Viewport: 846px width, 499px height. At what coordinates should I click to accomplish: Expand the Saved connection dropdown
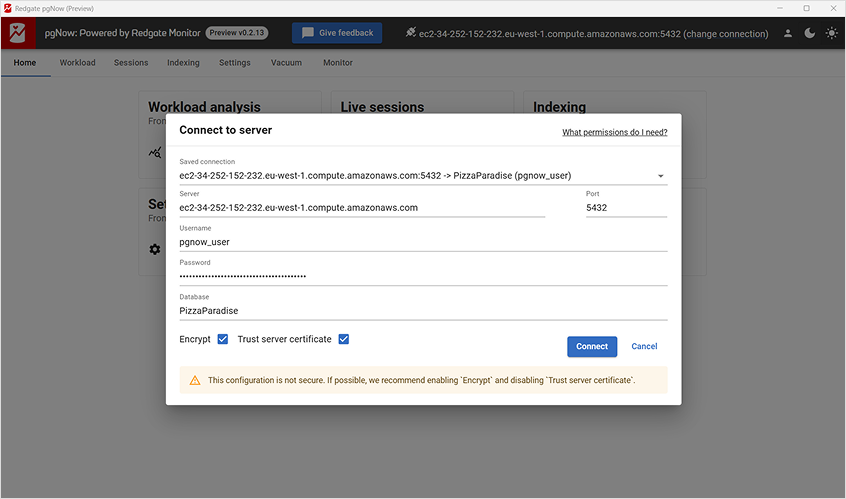[x=660, y=176]
